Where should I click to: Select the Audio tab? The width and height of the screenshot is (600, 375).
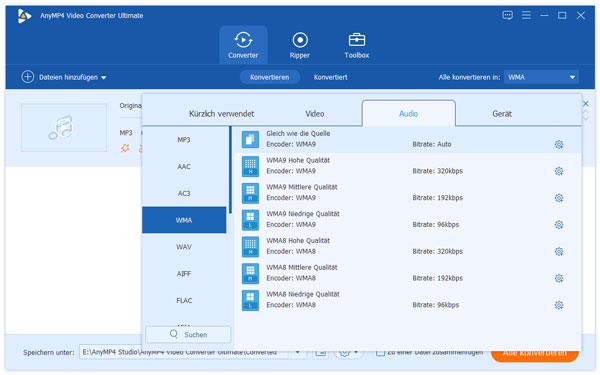click(409, 114)
